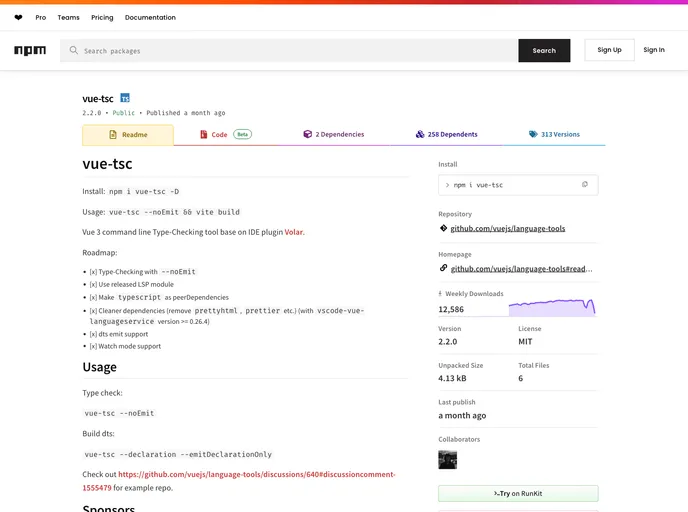
Task: Click the unpacked size 4.13 kB
Action: point(452,378)
